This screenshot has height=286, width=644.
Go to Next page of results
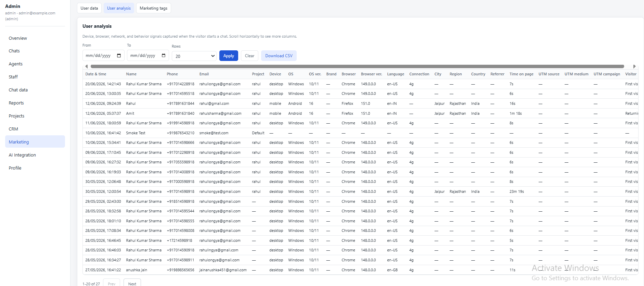[x=132, y=283]
